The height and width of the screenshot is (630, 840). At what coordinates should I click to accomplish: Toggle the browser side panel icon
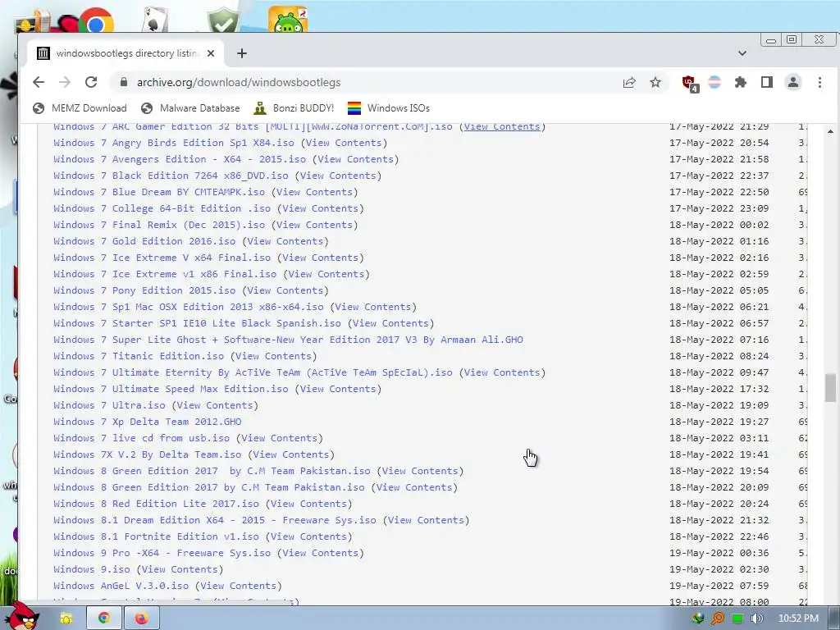coord(767,83)
